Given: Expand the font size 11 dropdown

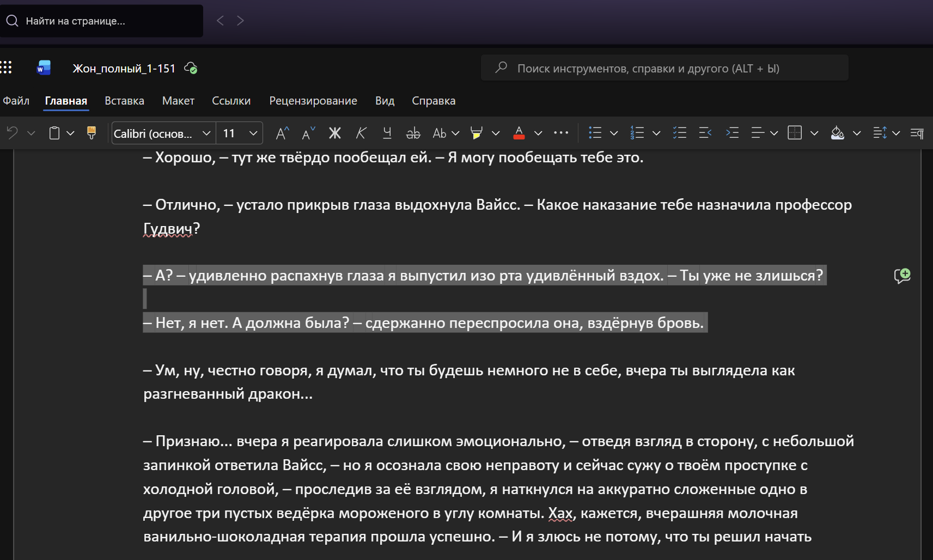Looking at the screenshot, I should (x=253, y=133).
